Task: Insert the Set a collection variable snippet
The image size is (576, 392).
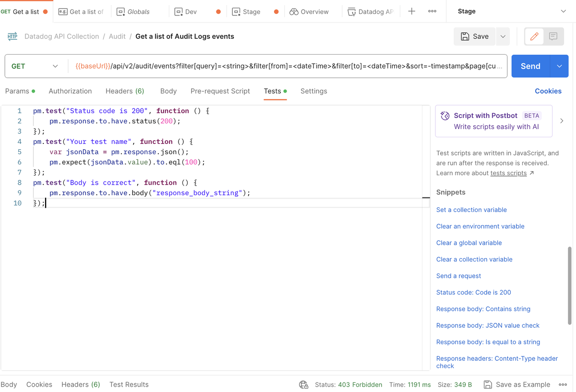Action: tap(471, 210)
